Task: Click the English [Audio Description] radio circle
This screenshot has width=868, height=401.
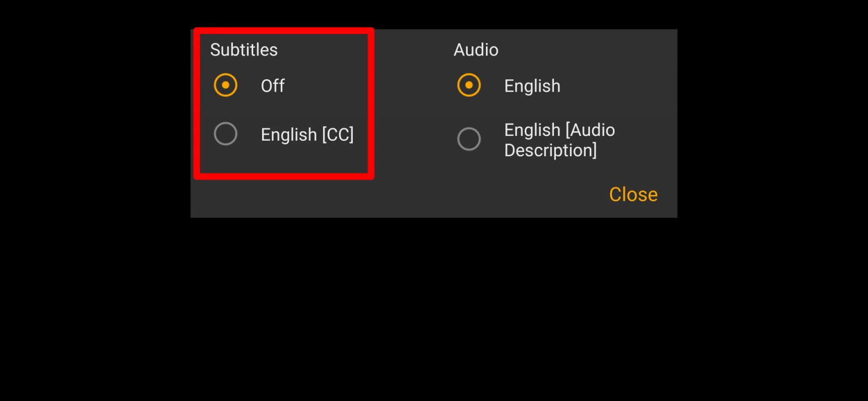Action: coord(469,139)
